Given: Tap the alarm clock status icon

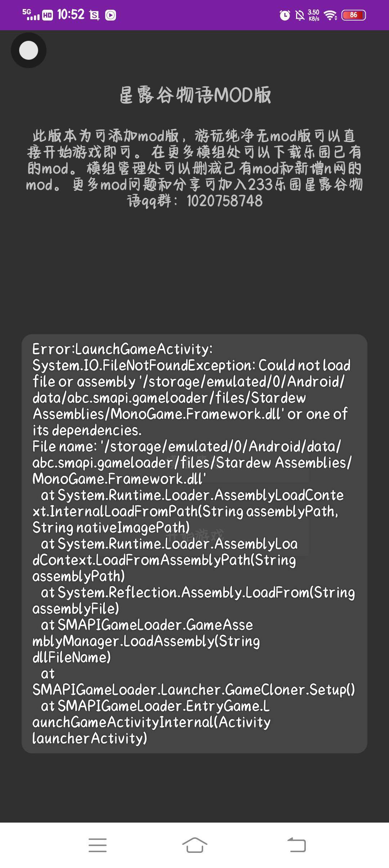Looking at the screenshot, I should coord(285,15).
